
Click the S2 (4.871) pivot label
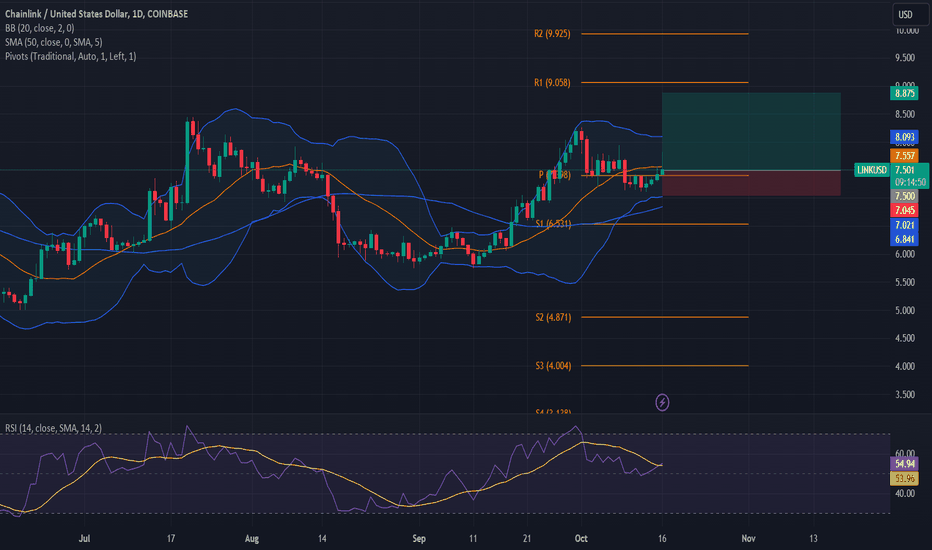[553, 317]
